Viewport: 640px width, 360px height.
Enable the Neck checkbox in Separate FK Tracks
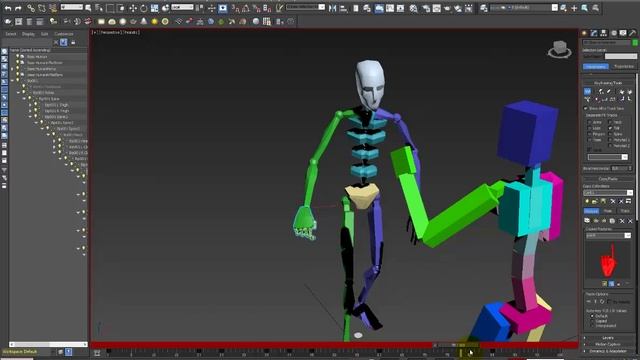coord(610,122)
